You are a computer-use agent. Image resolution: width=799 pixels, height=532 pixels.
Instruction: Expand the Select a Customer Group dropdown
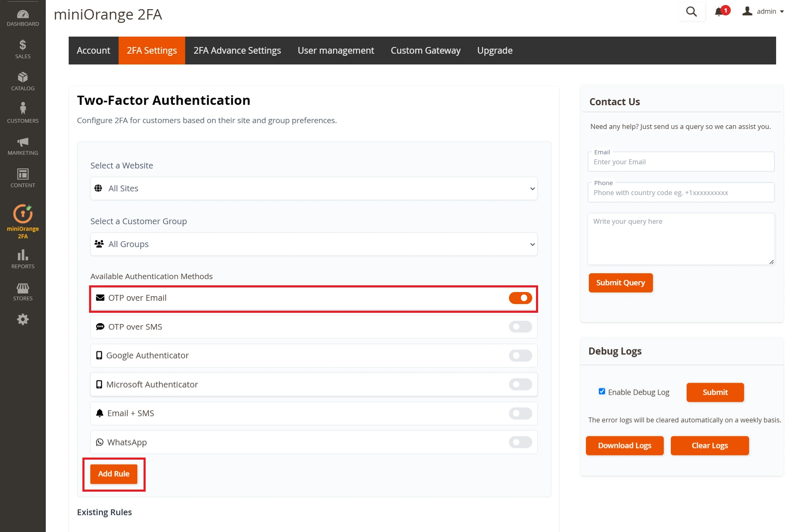click(314, 244)
